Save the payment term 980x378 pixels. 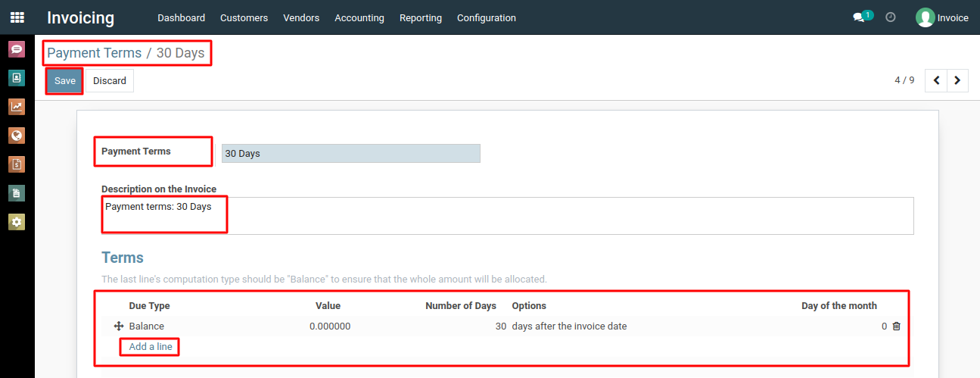65,81
